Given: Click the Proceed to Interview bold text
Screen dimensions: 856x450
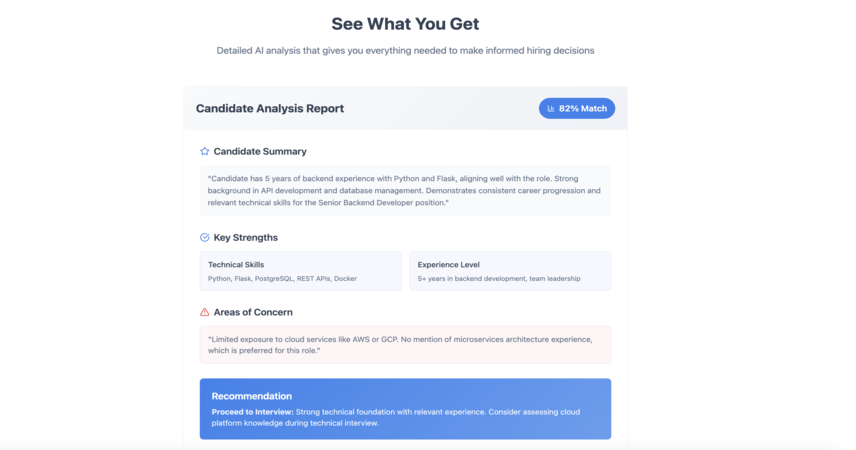Looking at the screenshot, I should coord(253,412).
